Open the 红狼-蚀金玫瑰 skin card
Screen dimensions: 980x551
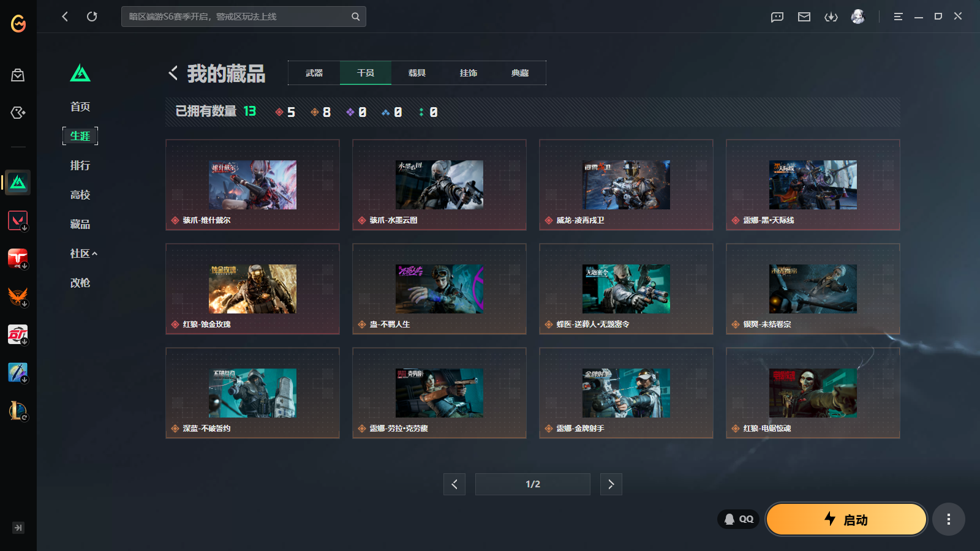(252, 289)
